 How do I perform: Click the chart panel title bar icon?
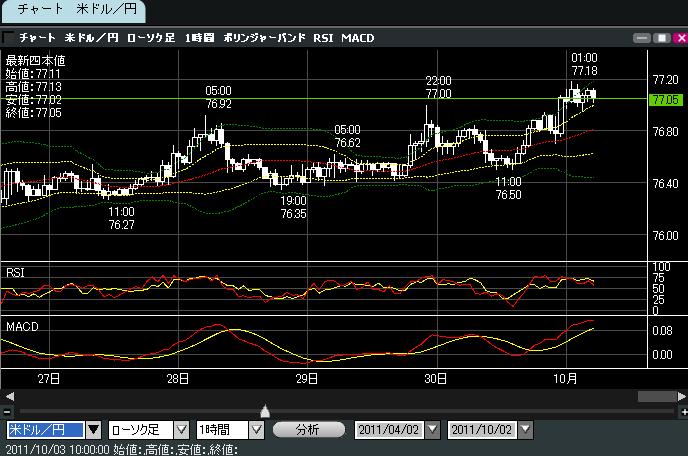pyautogui.click(x=9, y=37)
